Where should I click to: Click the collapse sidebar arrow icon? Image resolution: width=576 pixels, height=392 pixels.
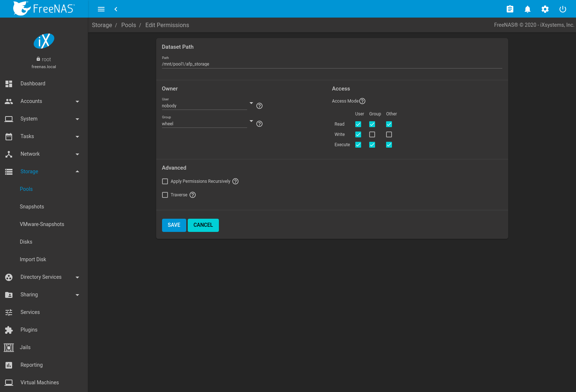tap(116, 9)
